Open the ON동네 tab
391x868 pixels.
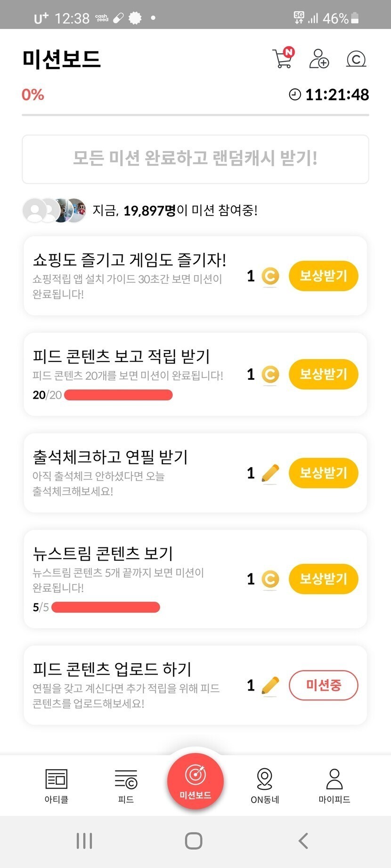point(265,785)
